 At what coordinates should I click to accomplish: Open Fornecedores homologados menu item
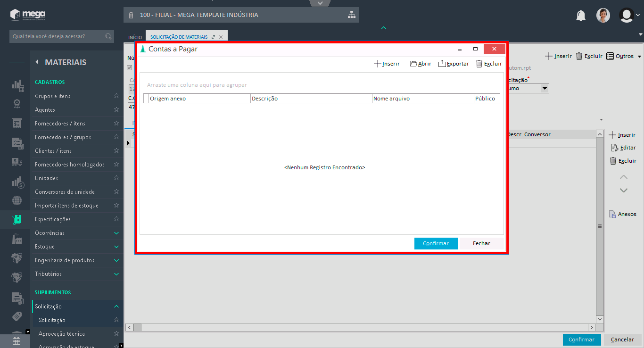tap(70, 165)
